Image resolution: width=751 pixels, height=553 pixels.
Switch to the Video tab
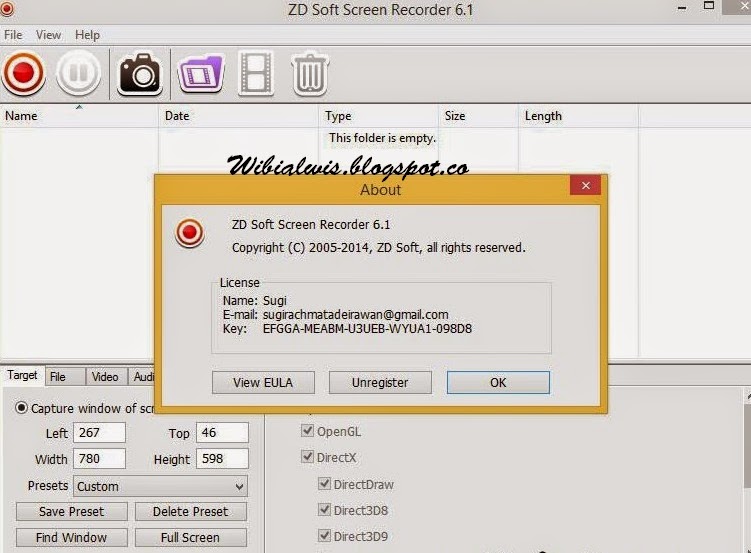[x=105, y=377]
